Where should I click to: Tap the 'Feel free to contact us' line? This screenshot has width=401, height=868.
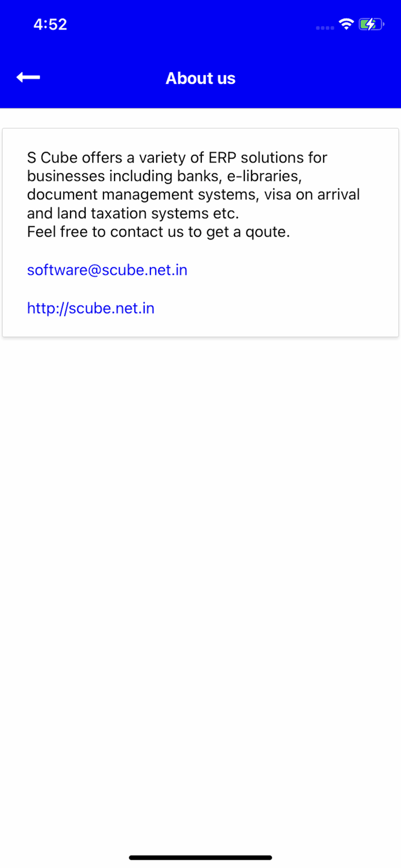click(x=159, y=232)
